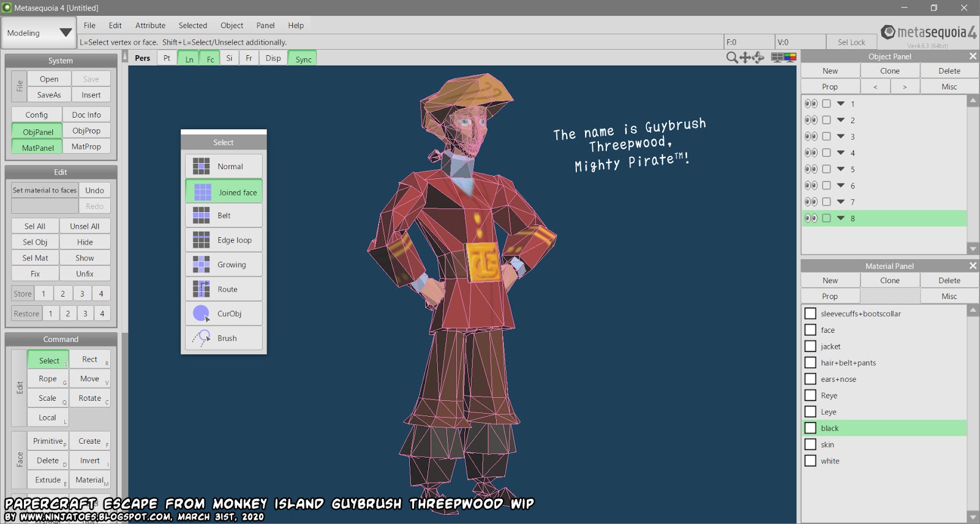The width and height of the screenshot is (980, 524).
Task: Open the File menu
Action: tap(89, 25)
